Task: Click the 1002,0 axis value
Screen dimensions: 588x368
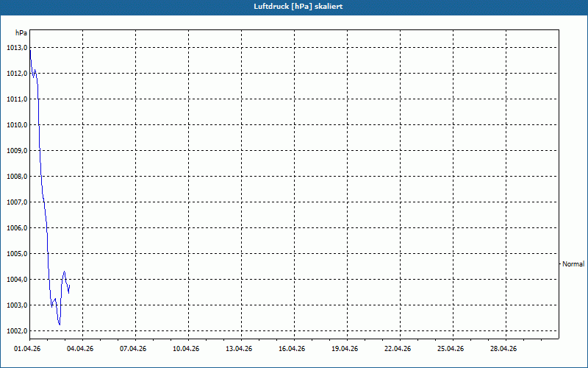Action: pyautogui.click(x=17, y=330)
